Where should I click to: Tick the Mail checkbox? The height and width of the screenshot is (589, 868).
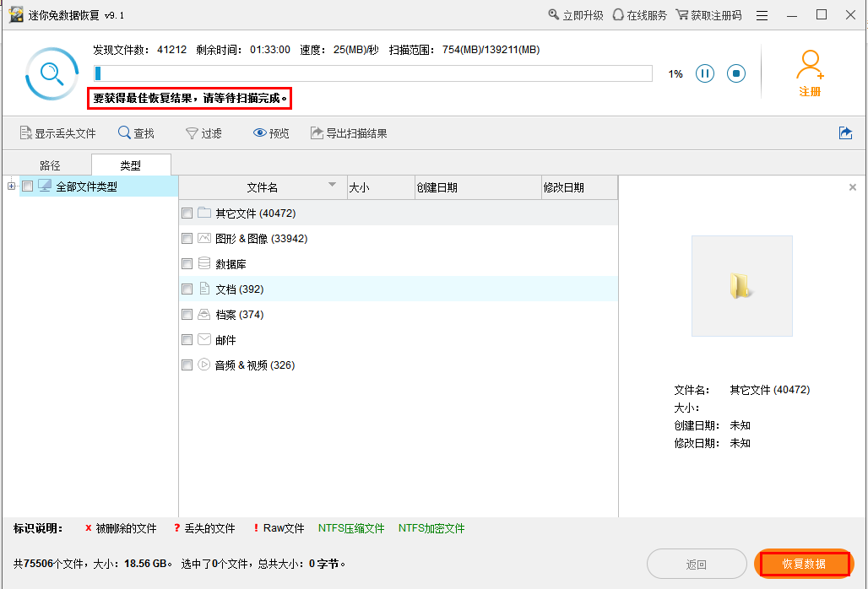(187, 339)
